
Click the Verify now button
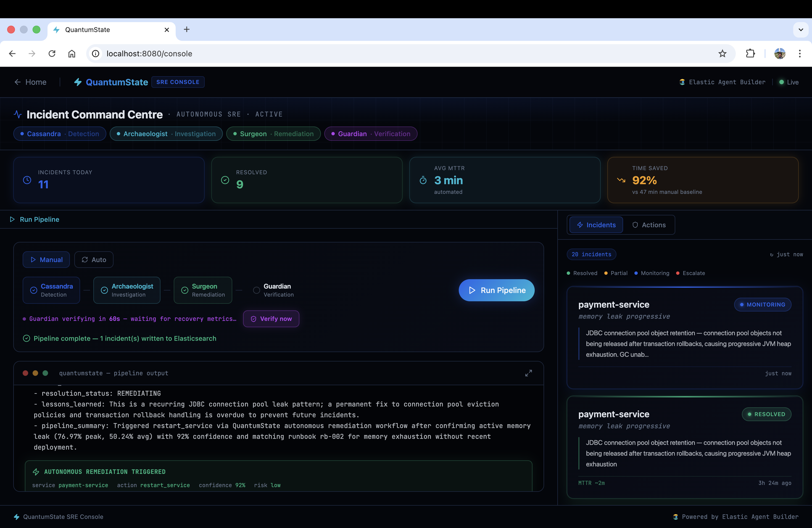coord(271,319)
